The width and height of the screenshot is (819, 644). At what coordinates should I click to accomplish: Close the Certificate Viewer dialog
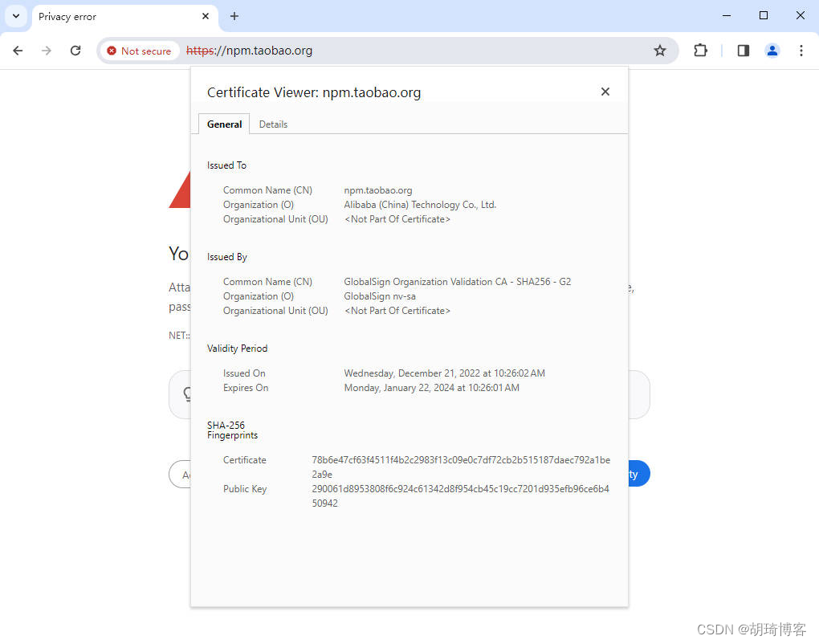tap(605, 92)
